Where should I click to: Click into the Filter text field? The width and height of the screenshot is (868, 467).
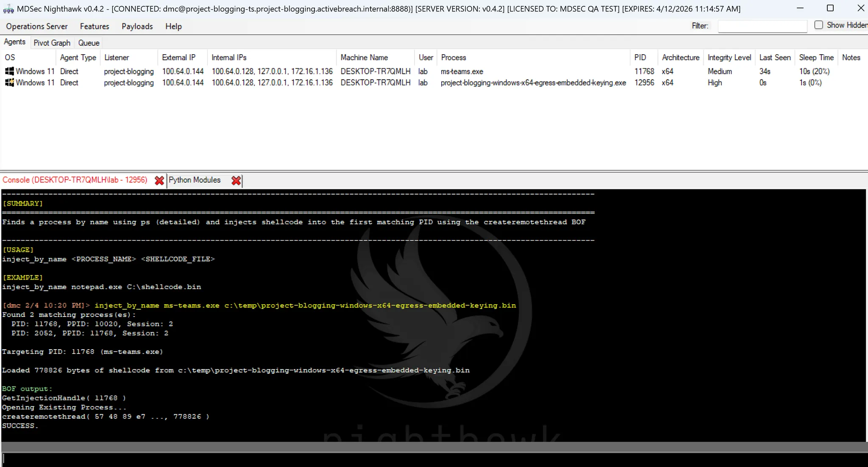[762, 26]
